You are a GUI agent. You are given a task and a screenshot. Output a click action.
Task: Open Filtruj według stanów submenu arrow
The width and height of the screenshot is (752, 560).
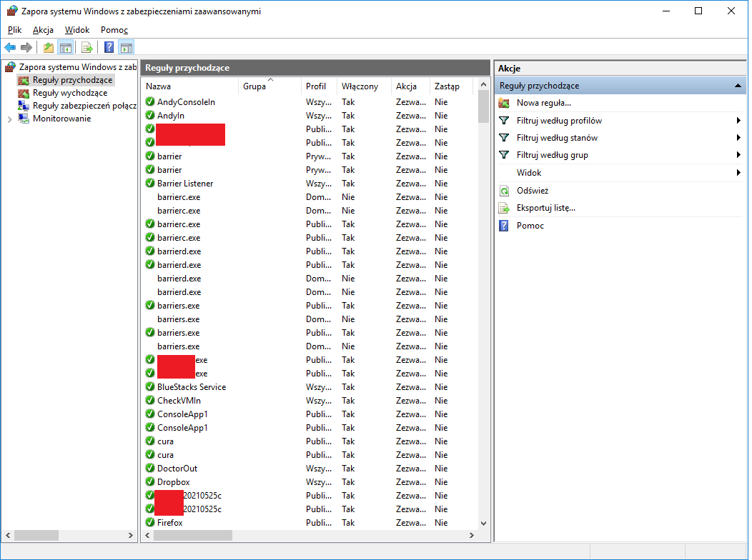click(738, 138)
